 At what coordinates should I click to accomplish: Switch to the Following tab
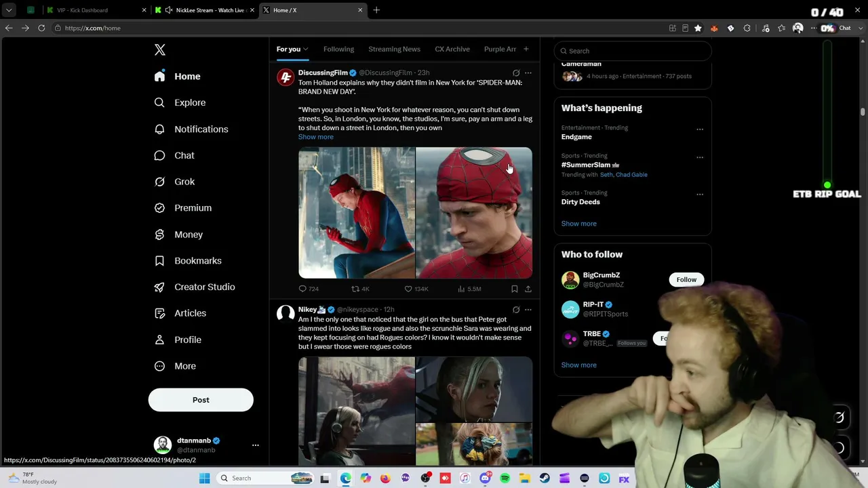[338, 49]
